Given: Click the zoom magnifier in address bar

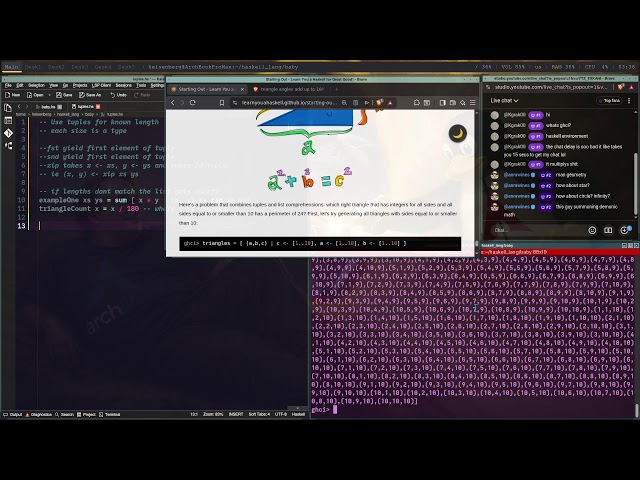Looking at the screenshot, I should coord(344,102).
